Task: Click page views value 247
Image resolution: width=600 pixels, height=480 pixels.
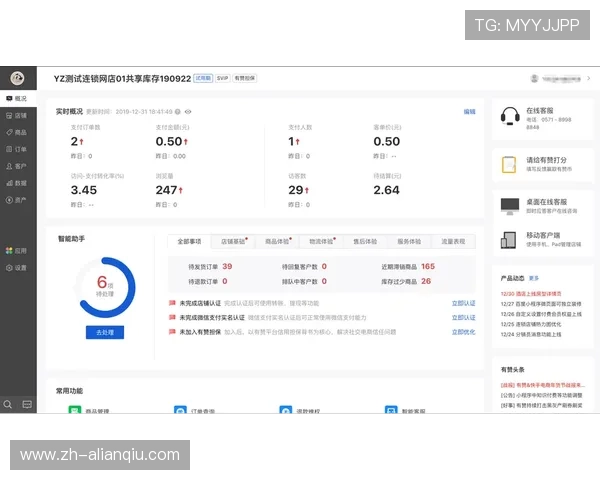Action: pyautogui.click(x=166, y=190)
